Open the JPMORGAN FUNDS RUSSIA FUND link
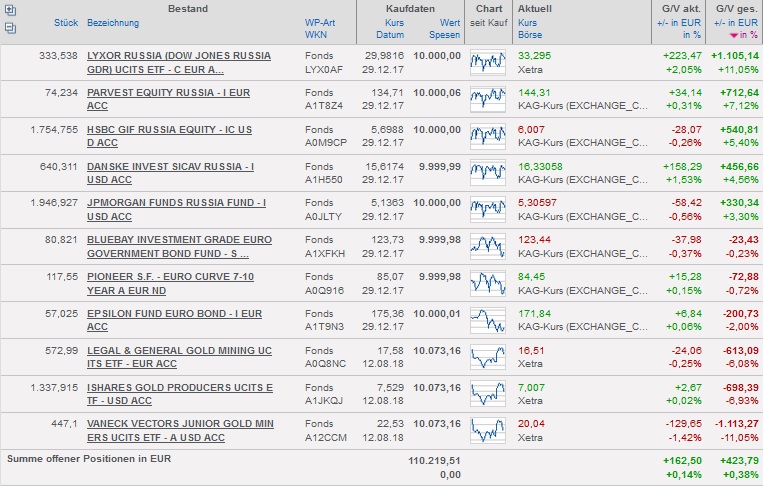Viewport: 763px width, 486px height. 176,210
